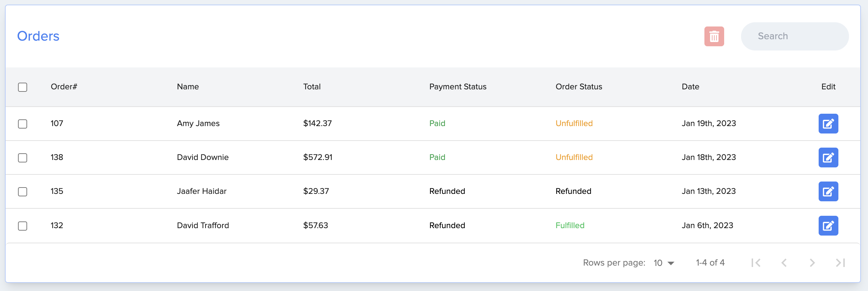Click the Order# column header

(64, 87)
